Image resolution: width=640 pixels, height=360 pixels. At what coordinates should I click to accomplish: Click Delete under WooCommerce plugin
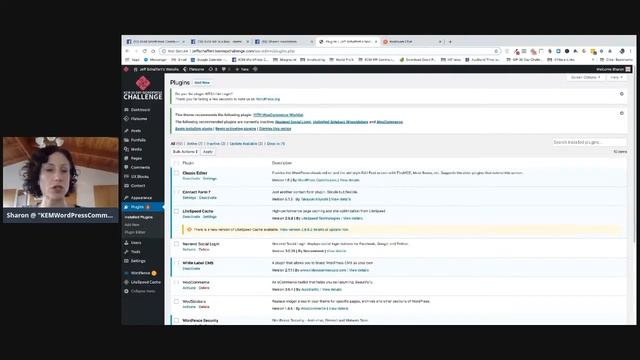tap(204, 288)
